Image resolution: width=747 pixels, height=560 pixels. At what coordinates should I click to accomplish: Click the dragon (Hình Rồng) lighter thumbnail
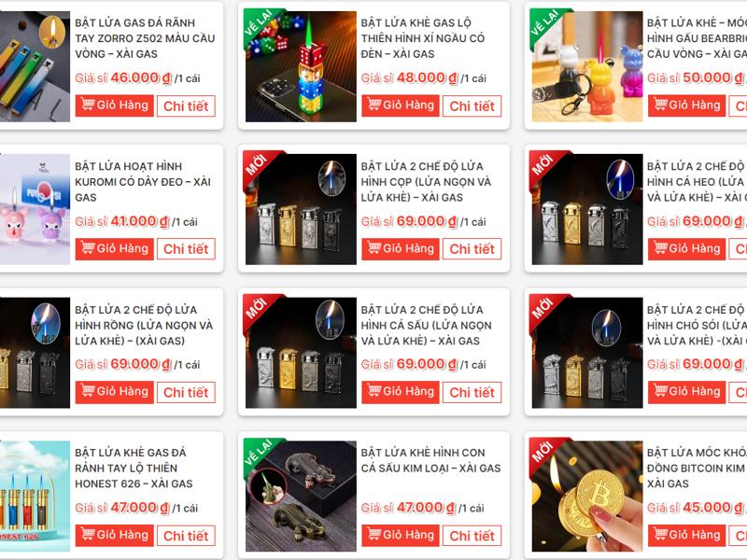(x=35, y=353)
